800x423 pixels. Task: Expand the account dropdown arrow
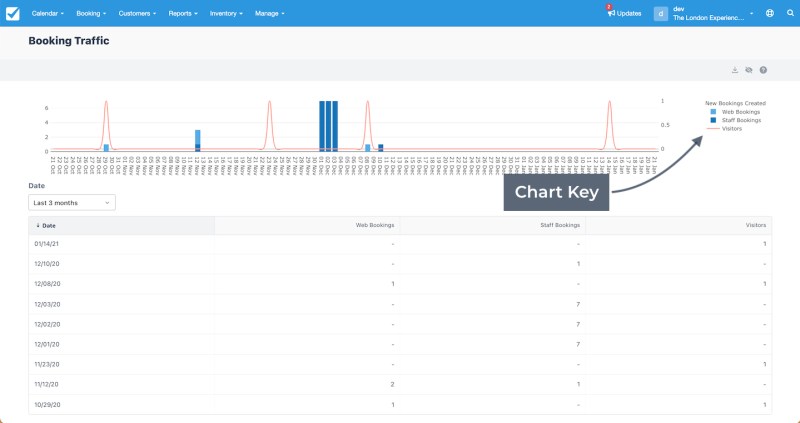click(752, 14)
